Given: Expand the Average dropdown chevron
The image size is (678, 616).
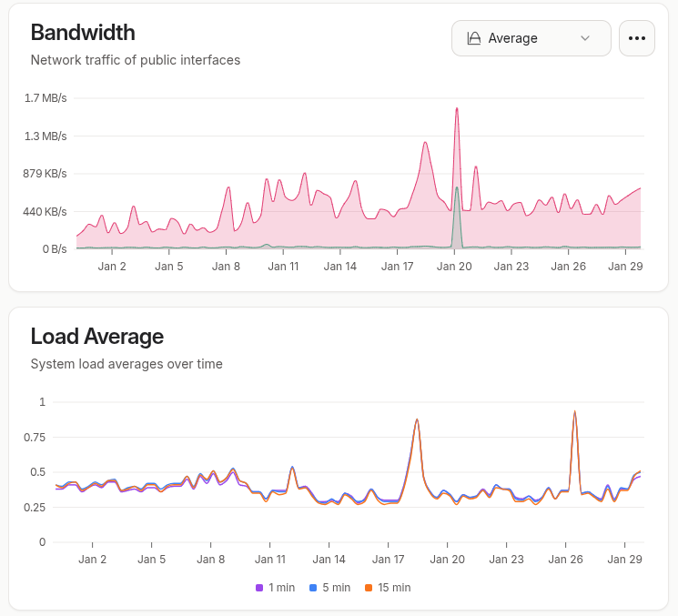Looking at the screenshot, I should (585, 38).
